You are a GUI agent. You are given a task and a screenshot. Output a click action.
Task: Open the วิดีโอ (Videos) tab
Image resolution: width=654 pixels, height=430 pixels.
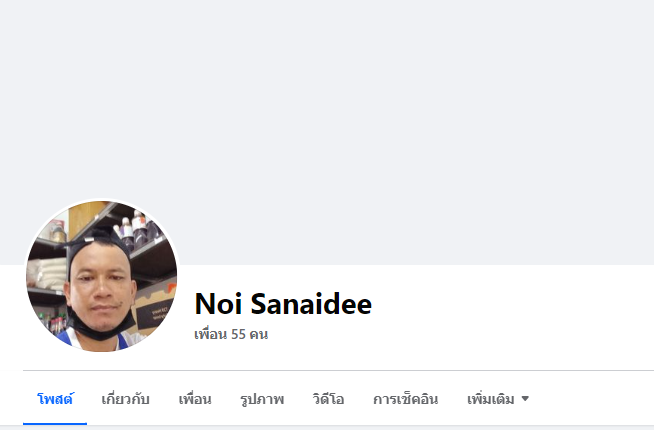[x=328, y=399]
